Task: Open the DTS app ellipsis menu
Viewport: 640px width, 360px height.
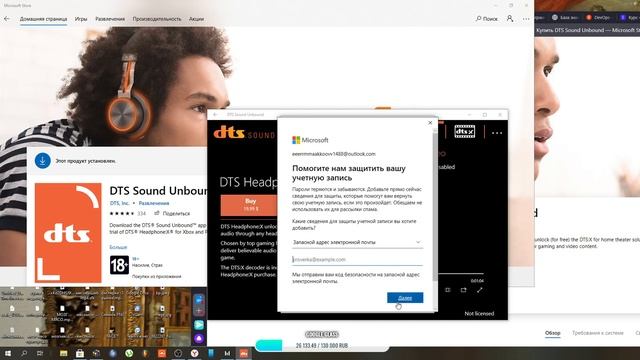Action: click(497, 133)
